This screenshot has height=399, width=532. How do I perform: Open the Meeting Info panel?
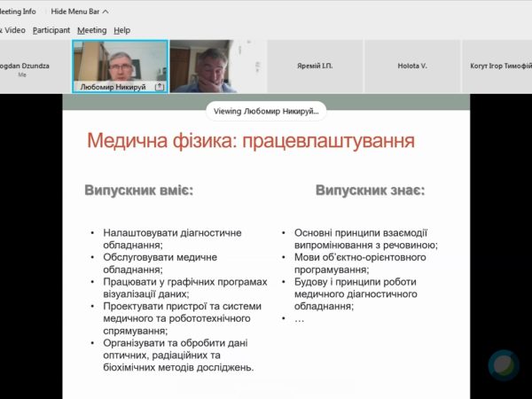(x=18, y=12)
